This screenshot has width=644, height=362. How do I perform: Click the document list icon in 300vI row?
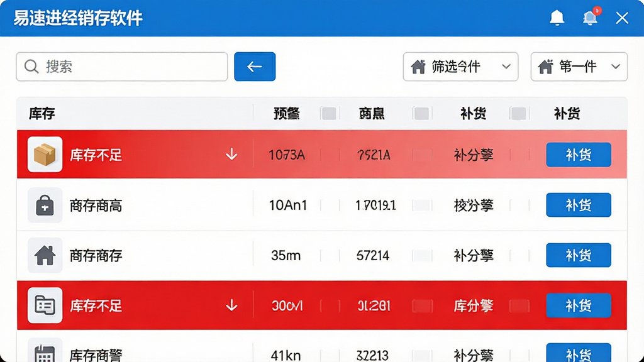point(45,305)
